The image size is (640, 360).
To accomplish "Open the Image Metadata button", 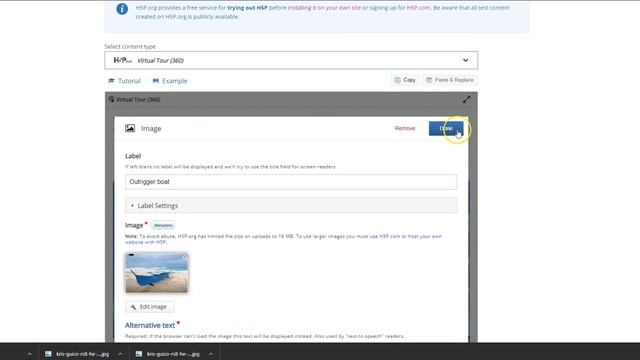I will point(163,225).
